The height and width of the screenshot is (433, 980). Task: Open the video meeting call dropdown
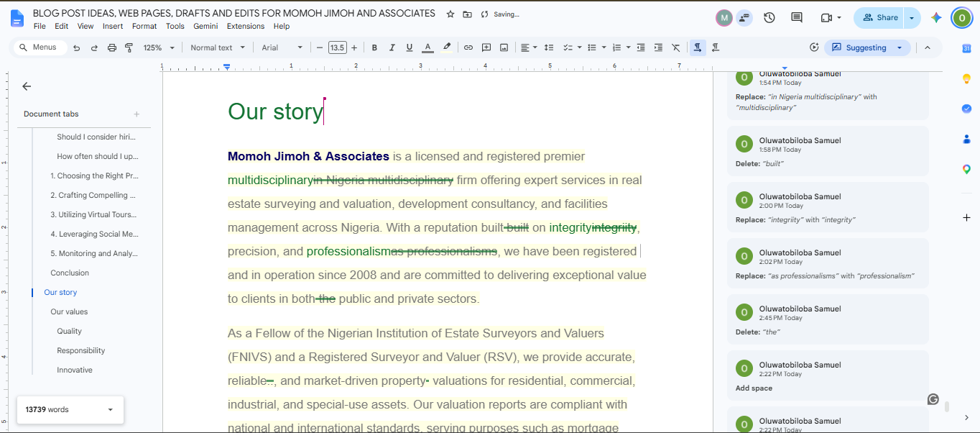click(839, 18)
